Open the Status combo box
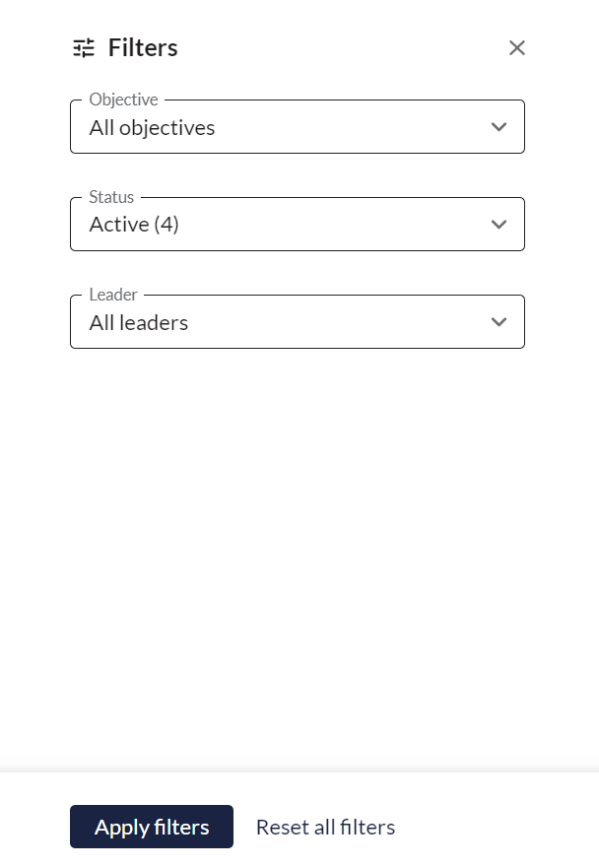This screenshot has width=599, height=868. [x=298, y=225]
